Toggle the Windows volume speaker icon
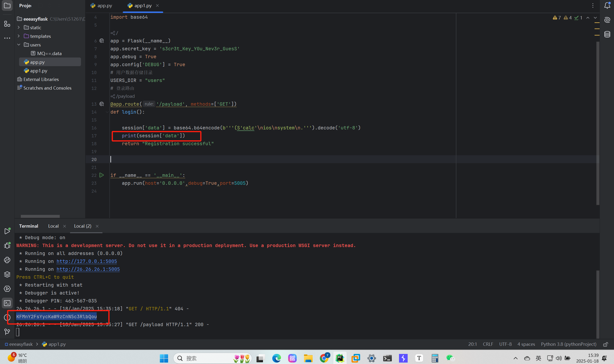Image resolution: width=614 pixels, height=364 pixels. (558, 358)
